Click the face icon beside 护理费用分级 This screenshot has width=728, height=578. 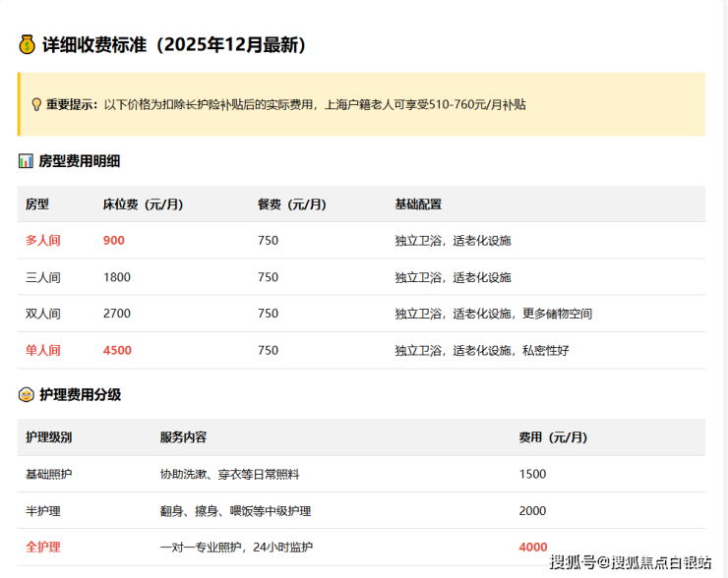pyautogui.click(x=27, y=394)
